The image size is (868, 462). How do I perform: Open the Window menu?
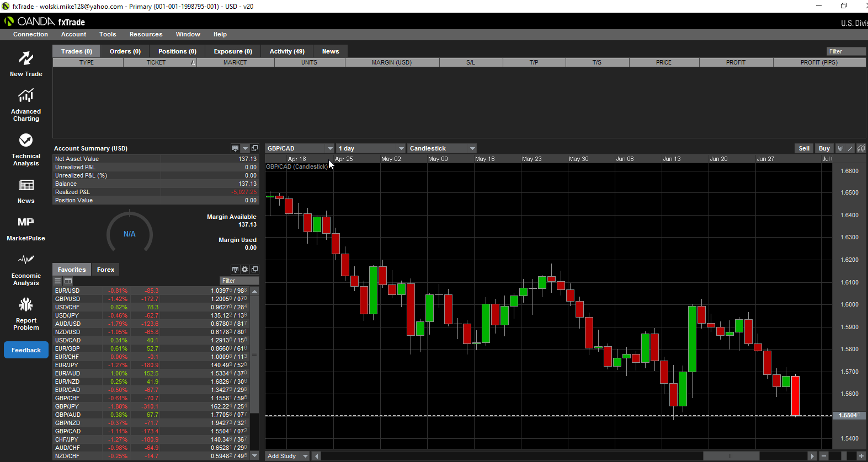pyautogui.click(x=188, y=34)
